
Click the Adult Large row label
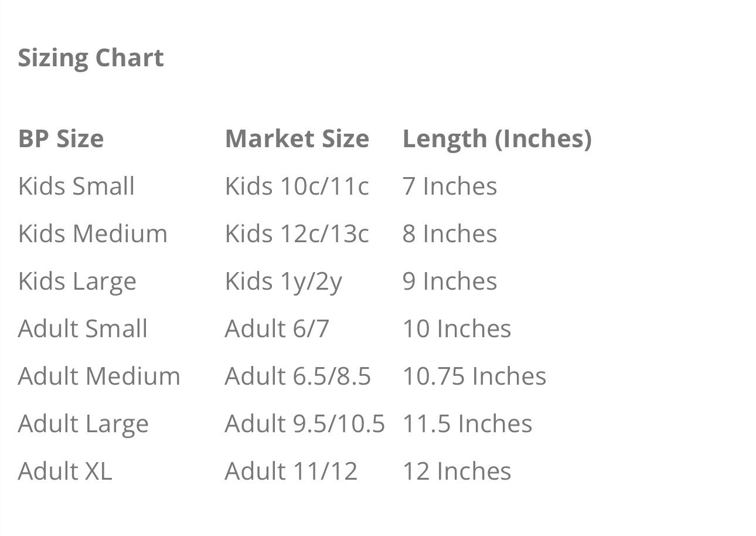[83, 425]
